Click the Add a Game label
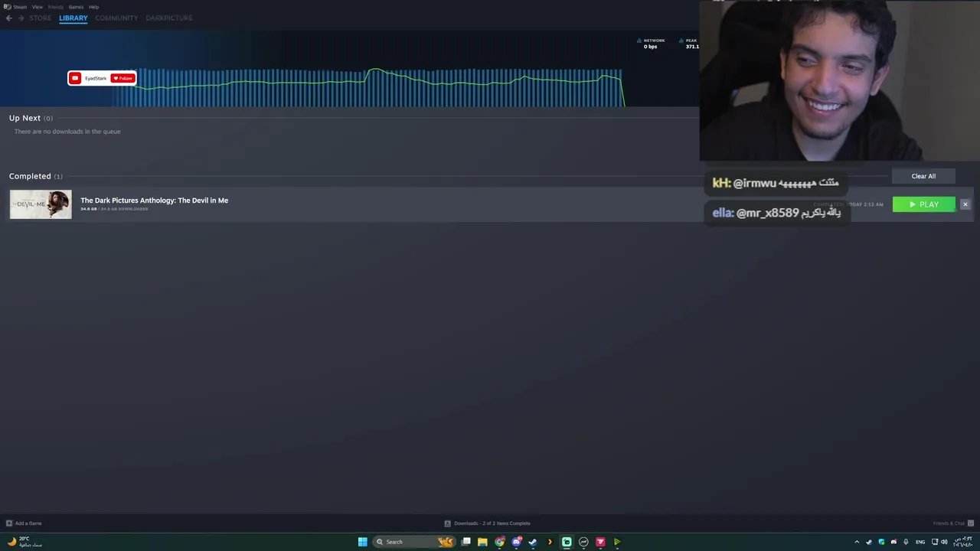The height and width of the screenshot is (551, 980). pos(28,523)
